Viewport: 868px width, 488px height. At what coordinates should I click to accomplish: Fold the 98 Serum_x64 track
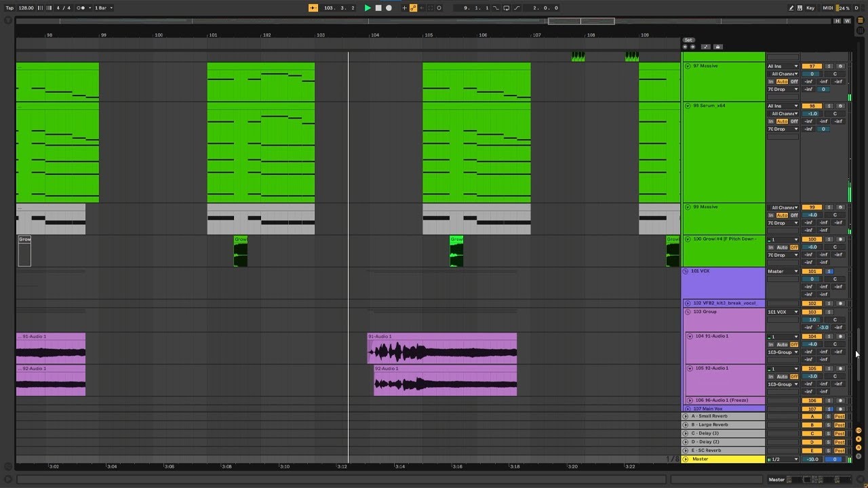pos(688,106)
